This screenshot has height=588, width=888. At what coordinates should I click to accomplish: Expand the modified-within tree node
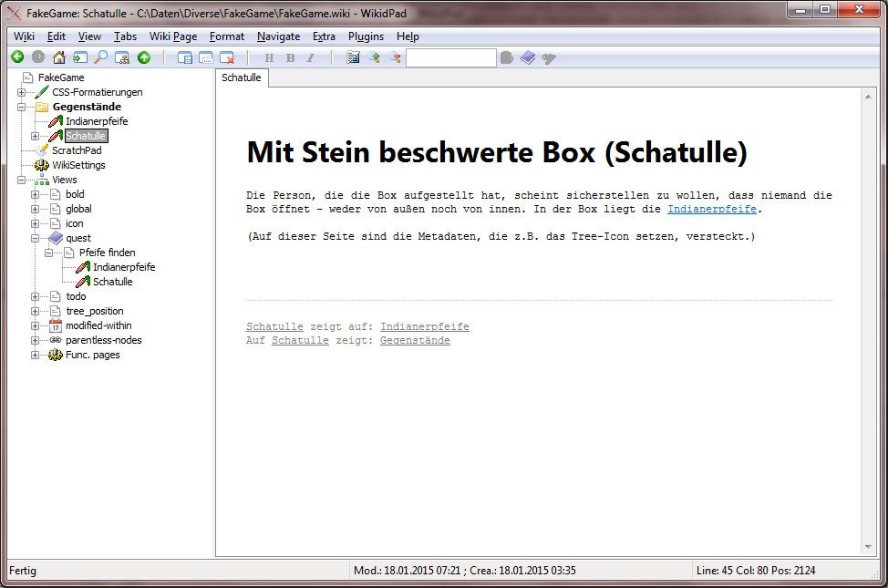35,325
